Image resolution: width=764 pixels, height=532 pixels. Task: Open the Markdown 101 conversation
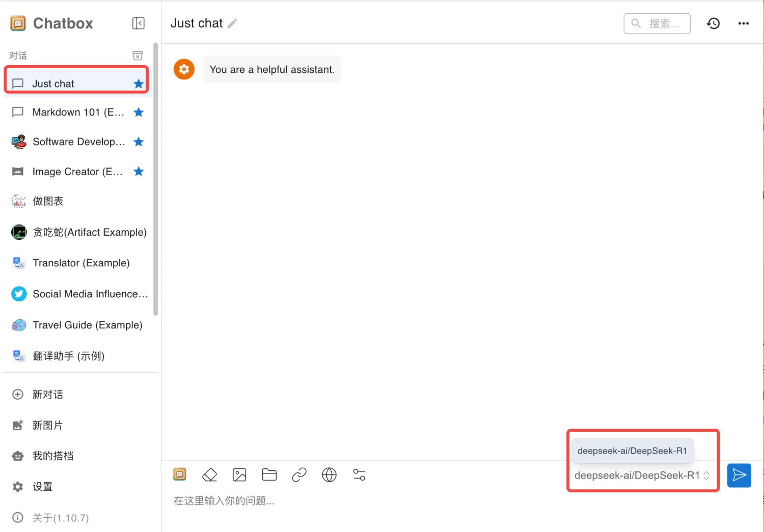[x=77, y=112]
